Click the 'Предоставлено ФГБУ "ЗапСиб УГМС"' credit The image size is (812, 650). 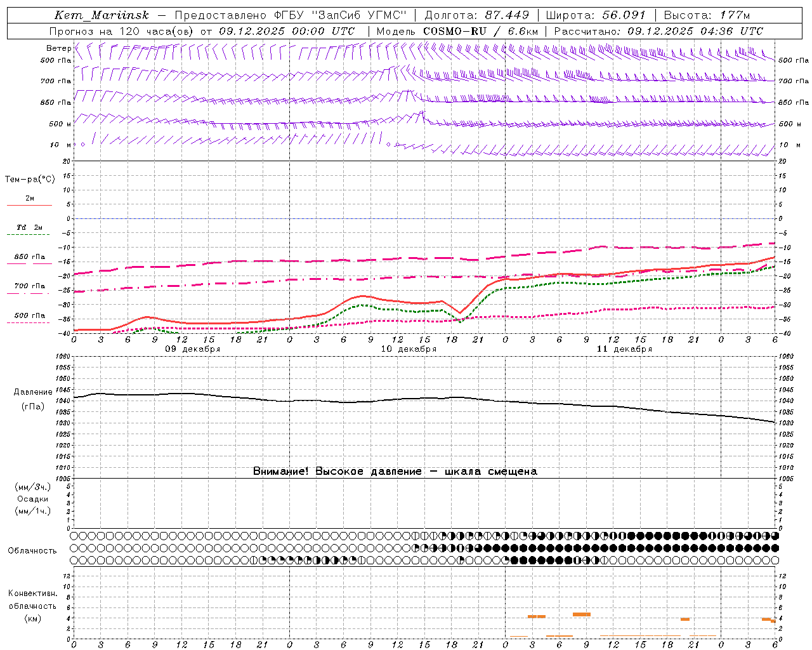[291, 15]
